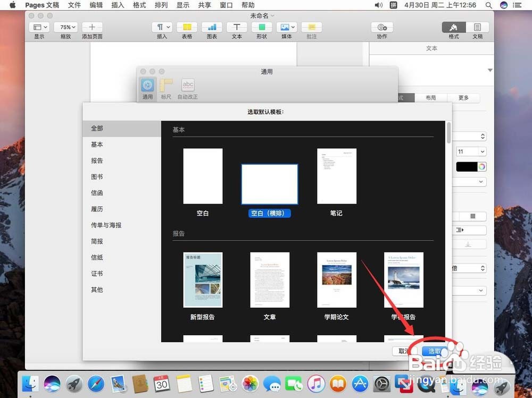Open the line spacing 倍 dropdown
The image size is (532, 398).
point(470,268)
